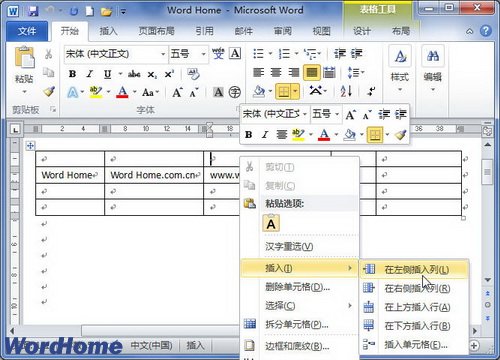Select Center alignment in paragraph group
Image resolution: width=500 pixels, height=360 pixels.
pos(276,72)
